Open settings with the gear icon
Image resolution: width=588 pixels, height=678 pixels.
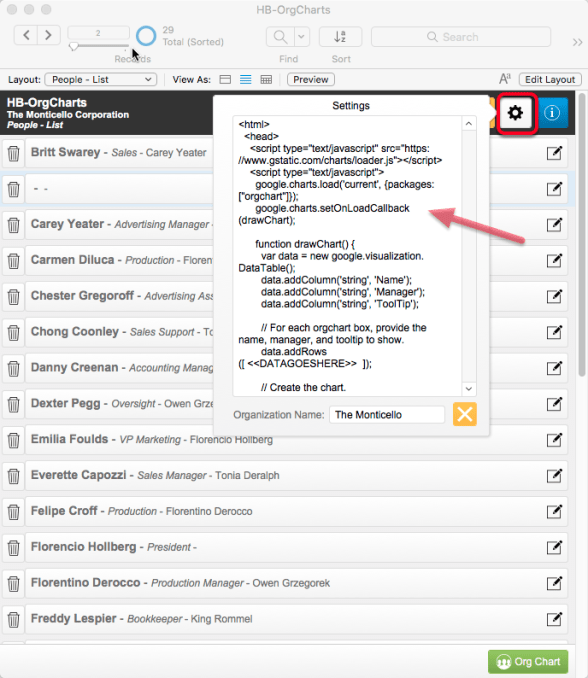515,113
